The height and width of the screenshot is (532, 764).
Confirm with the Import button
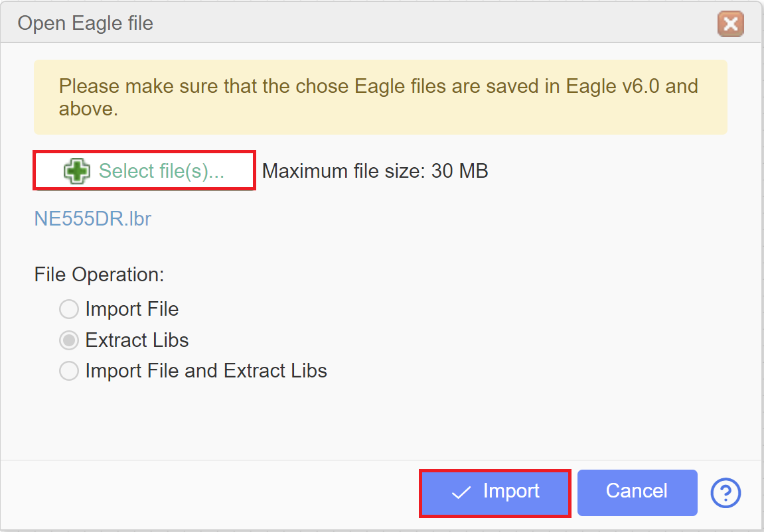click(495, 493)
